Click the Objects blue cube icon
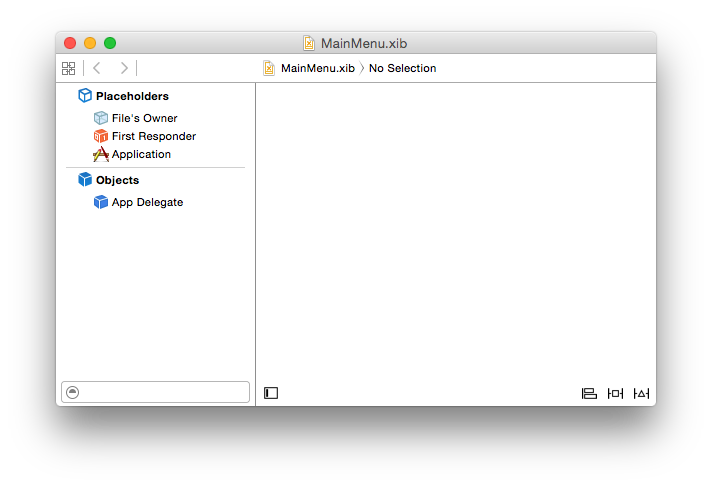 (x=85, y=179)
